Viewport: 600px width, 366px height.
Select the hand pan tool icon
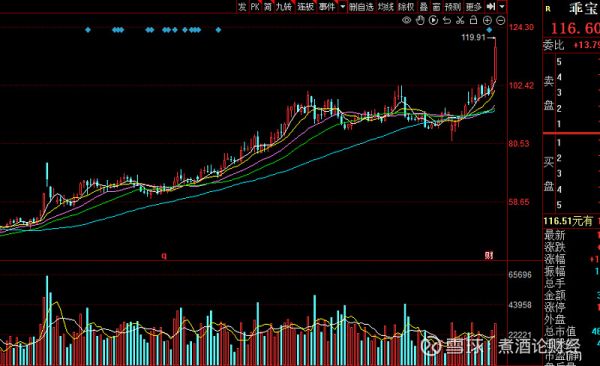coord(420,20)
